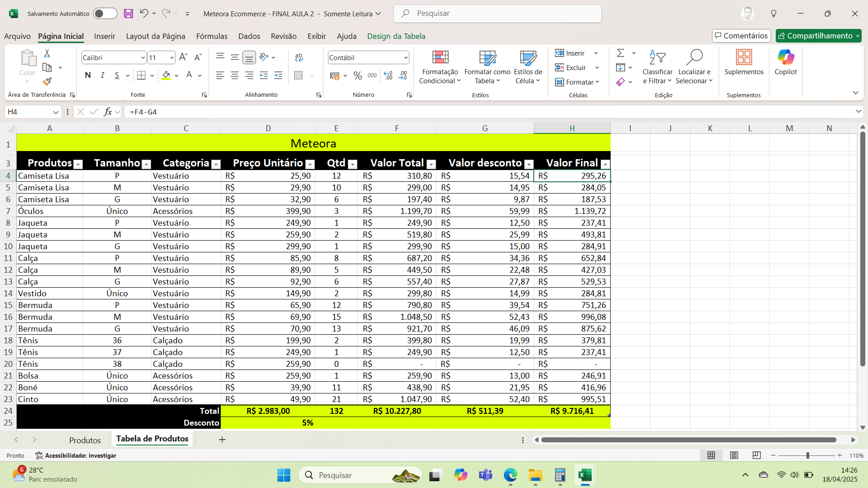The image size is (868, 488).
Task: Click the Clear eraser icon
Action: [621, 82]
